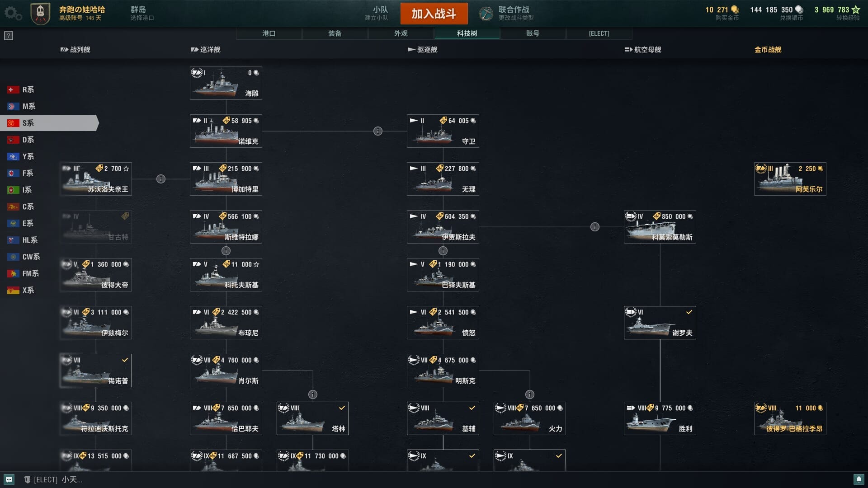
Task: Click the 加入战斗 battle button
Action: [x=434, y=14]
